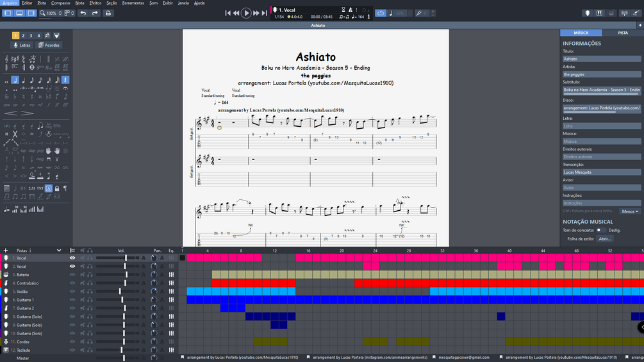This screenshot has width=644, height=362.
Task: Collapse info with Menos button
Action: coord(630,211)
